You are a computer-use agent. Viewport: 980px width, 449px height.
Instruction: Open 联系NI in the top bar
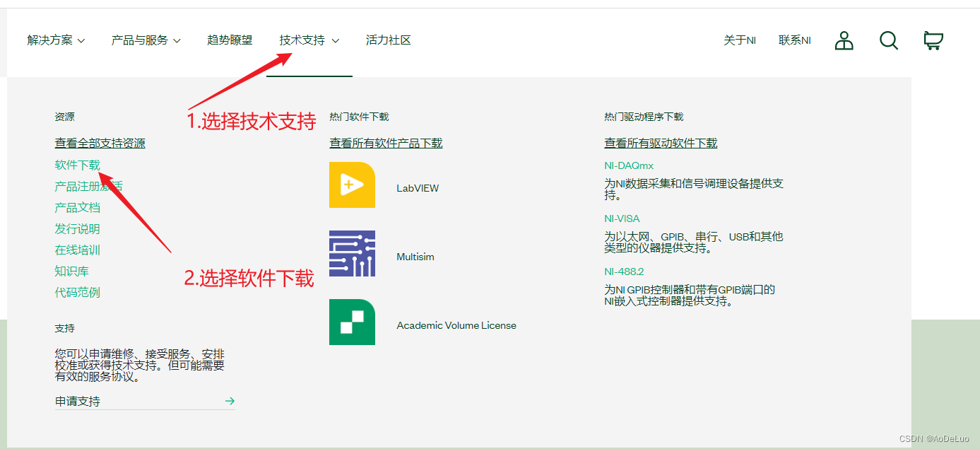[795, 40]
